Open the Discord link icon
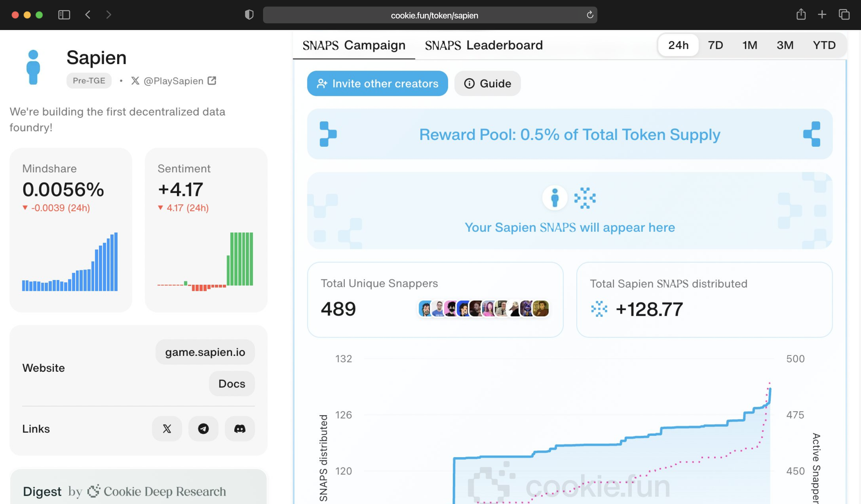 point(239,428)
